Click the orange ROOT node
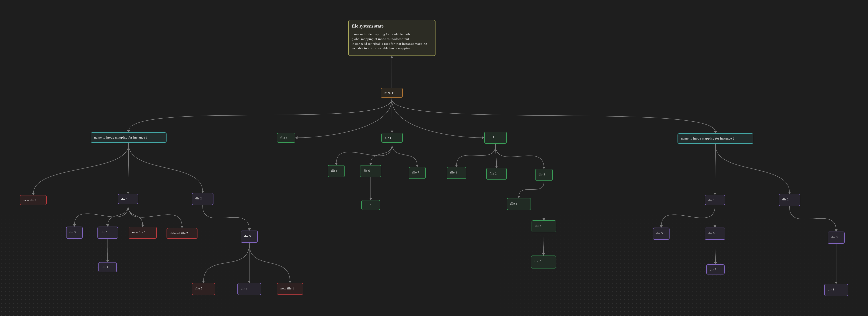Viewport: 868px width, 316px height. click(392, 93)
